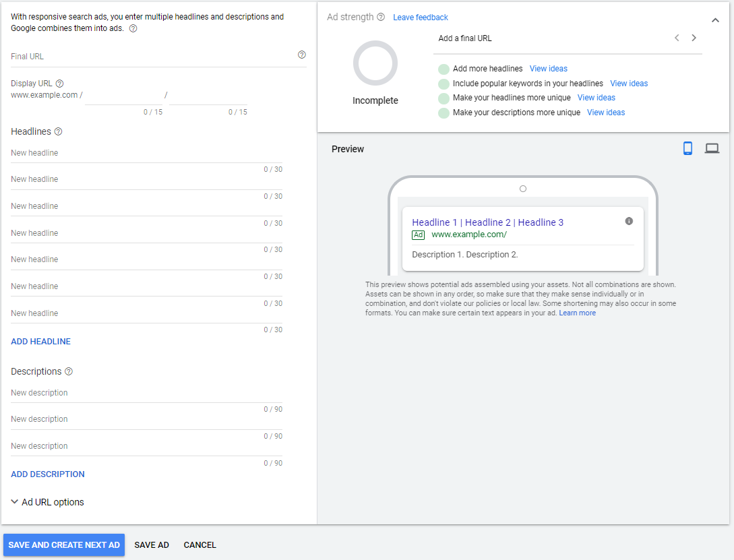The height and width of the screenshot is (560, 734).
Task: Switch preview to mobile device
Action: click(687, 148)
